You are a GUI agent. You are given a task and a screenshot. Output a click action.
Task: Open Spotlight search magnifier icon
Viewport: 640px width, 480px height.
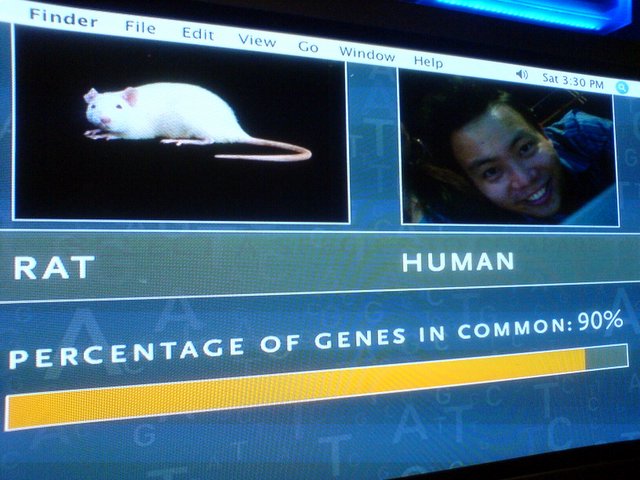622,87
